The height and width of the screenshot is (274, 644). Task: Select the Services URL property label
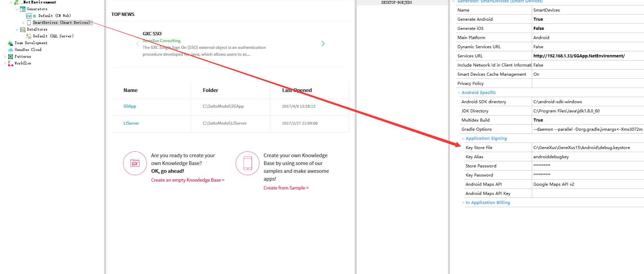470,56
